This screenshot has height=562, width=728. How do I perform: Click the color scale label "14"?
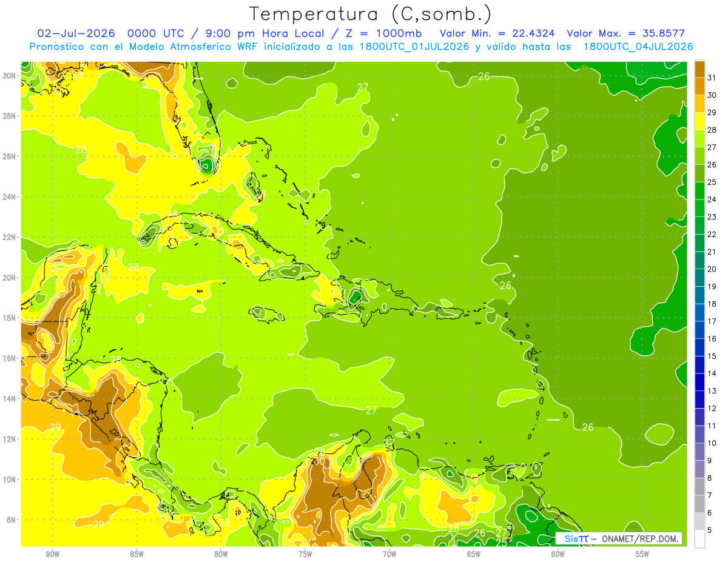click(x=712, y=373)
